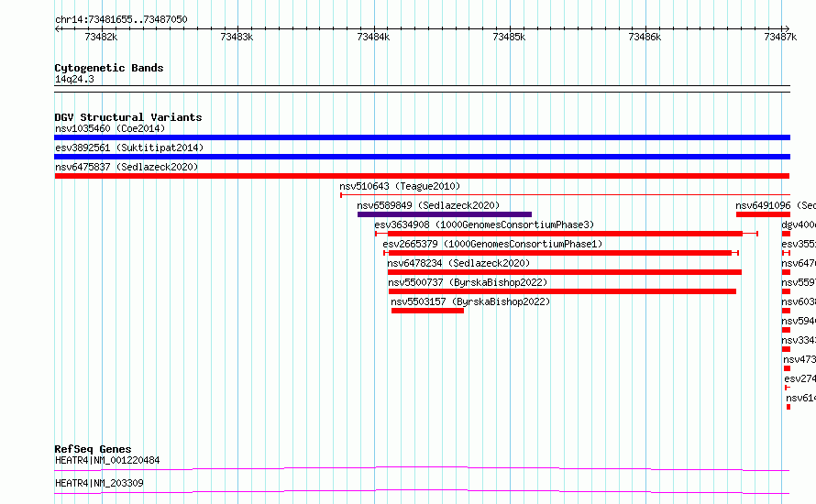Click the 73486k ruler tick label
816x504 pixels.
[x=645, y=37]
